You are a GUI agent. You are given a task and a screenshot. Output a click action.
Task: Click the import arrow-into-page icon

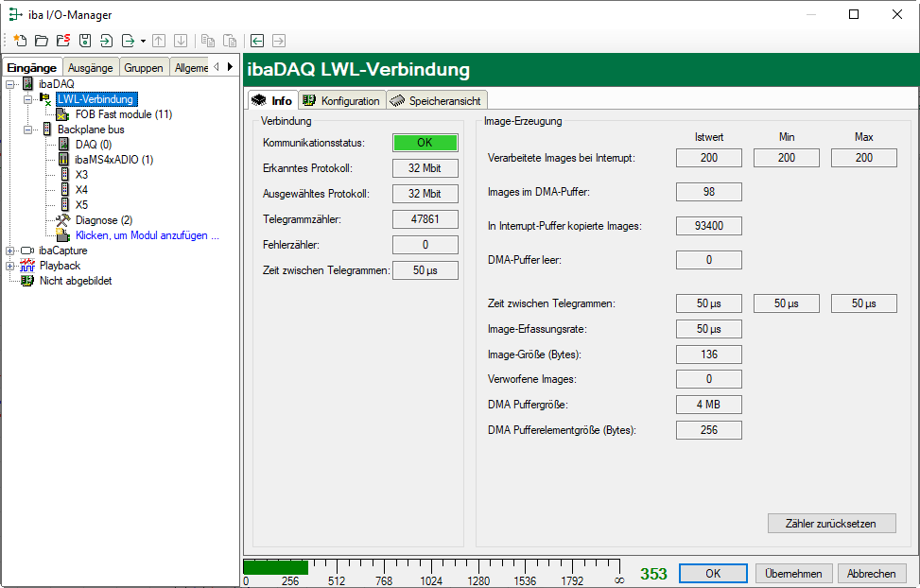[x=106, y=41]
